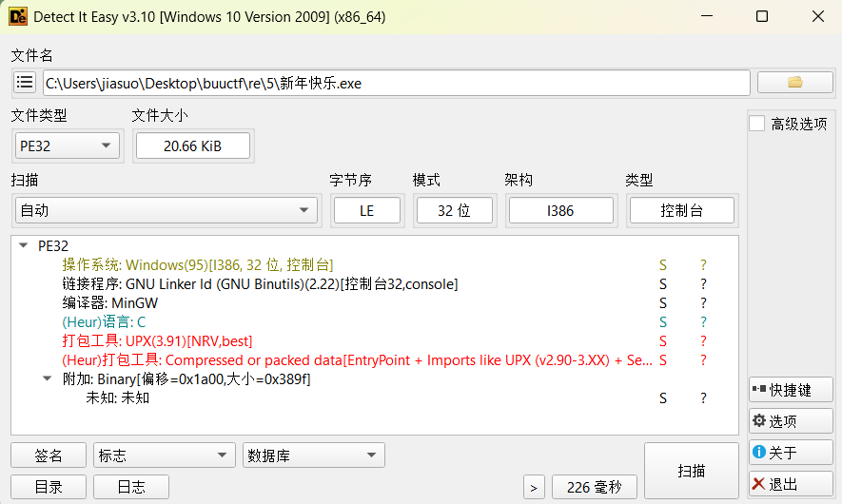
Task: Click the 226 毫秒 scan time button
Action: pos(595,488)
